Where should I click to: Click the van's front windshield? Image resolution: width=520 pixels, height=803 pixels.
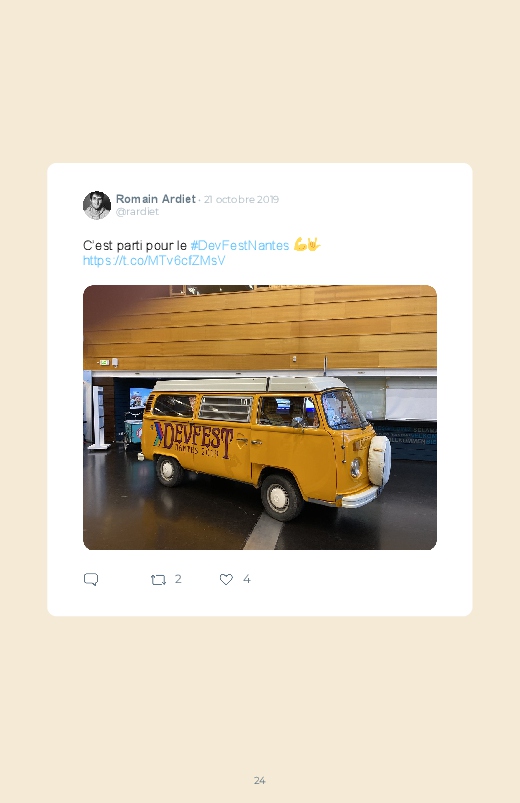pyautogui.click(x=343, y=411)
